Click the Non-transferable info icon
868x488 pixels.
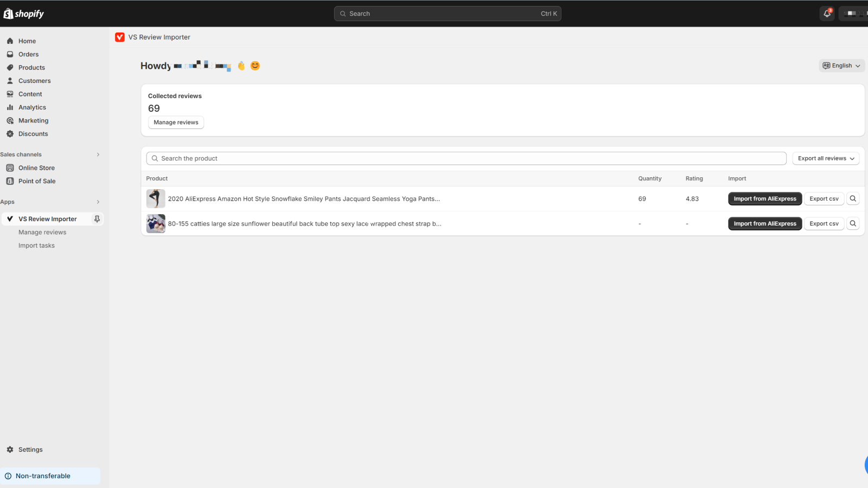[8, 476]
